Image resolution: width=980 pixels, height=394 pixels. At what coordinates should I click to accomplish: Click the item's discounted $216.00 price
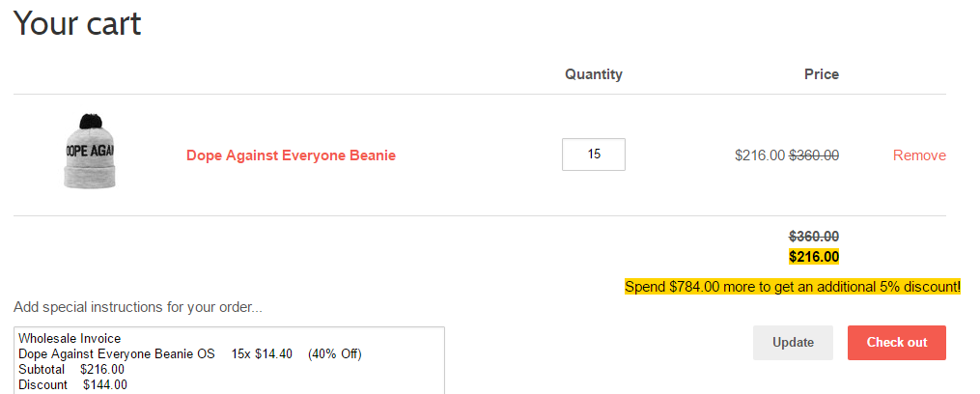(x=759, y=155)
